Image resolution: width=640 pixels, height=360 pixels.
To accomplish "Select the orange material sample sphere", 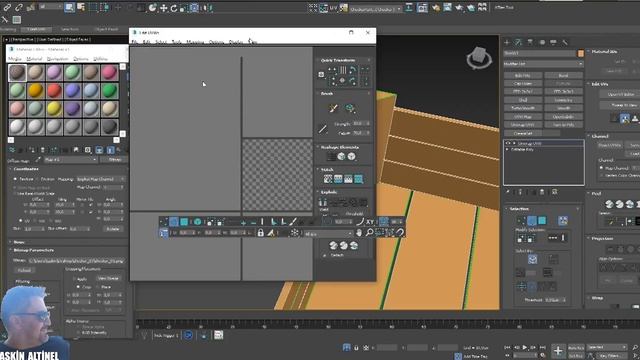I will point(36,91).
